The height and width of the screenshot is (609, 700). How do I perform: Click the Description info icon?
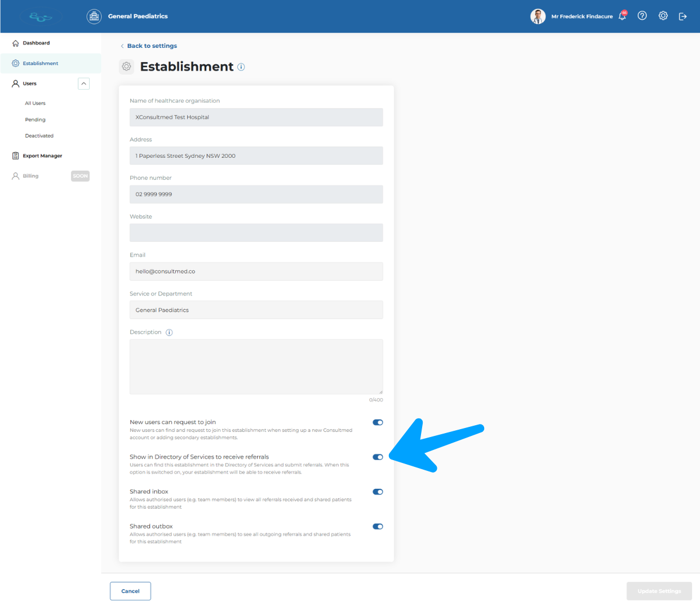tap(169, 333)
